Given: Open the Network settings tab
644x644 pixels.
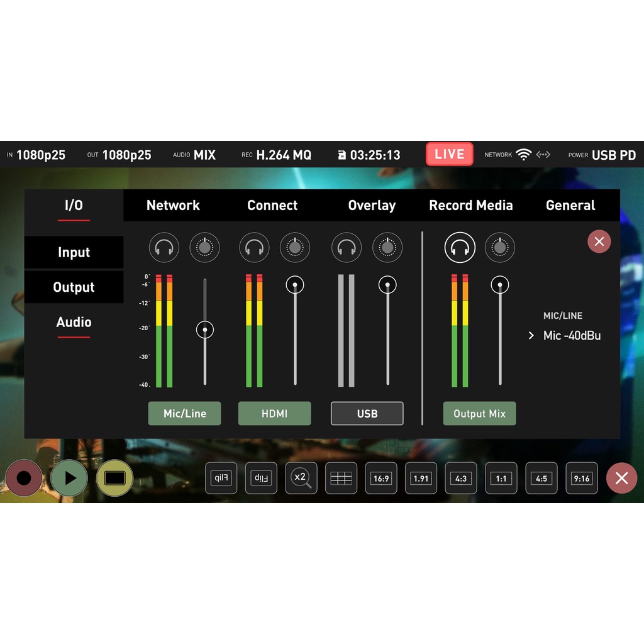Looking at the screenshot, I should 173,206.
